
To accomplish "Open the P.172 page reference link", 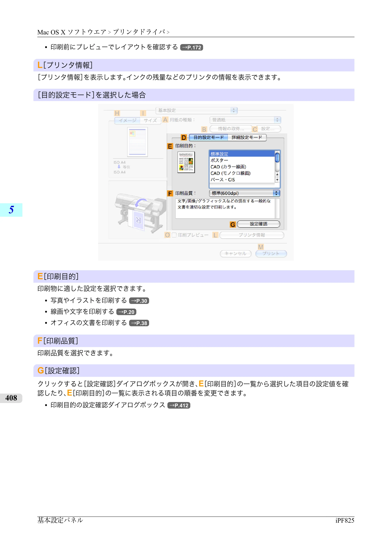I will 191,47.
